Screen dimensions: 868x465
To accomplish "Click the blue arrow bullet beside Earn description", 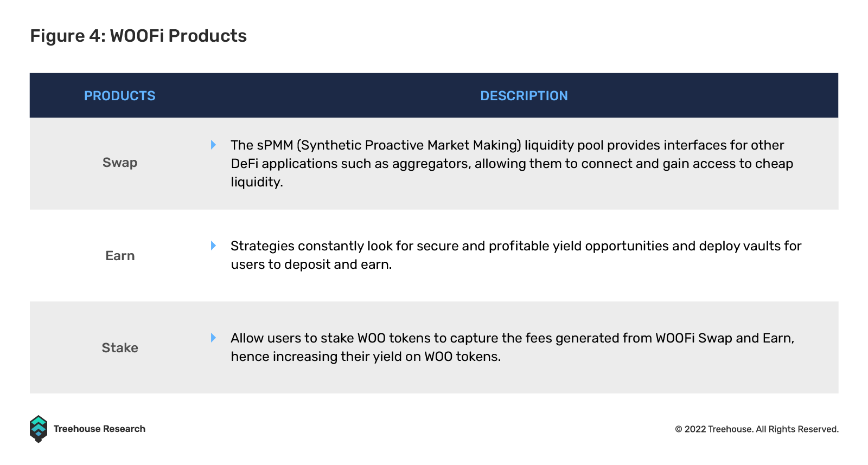I will [x=213, y=246].
